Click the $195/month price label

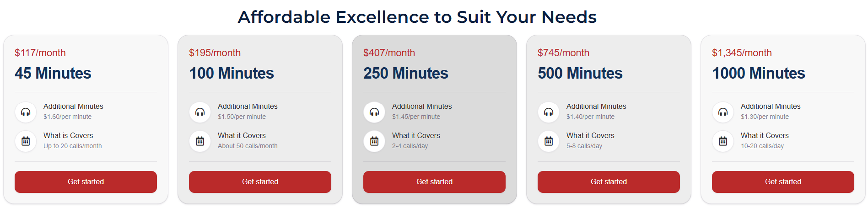click(215, 53)
